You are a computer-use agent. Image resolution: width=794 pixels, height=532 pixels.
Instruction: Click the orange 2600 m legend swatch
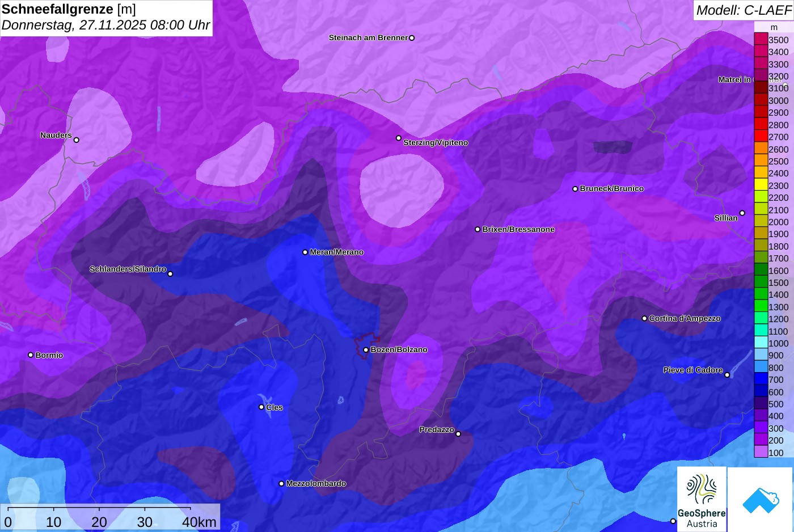[761, 149]
